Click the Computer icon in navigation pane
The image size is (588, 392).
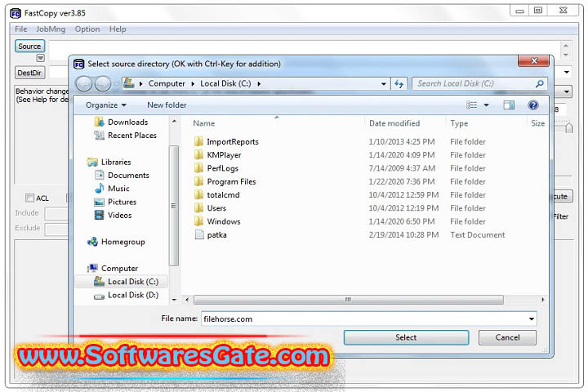[92, 268]
